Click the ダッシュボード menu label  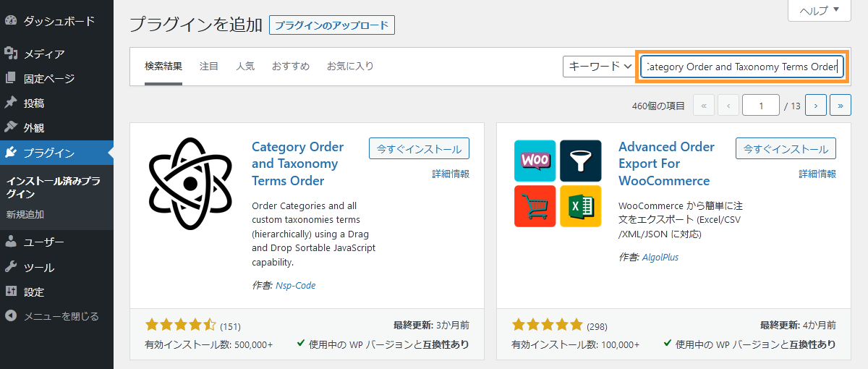(59, 21)
